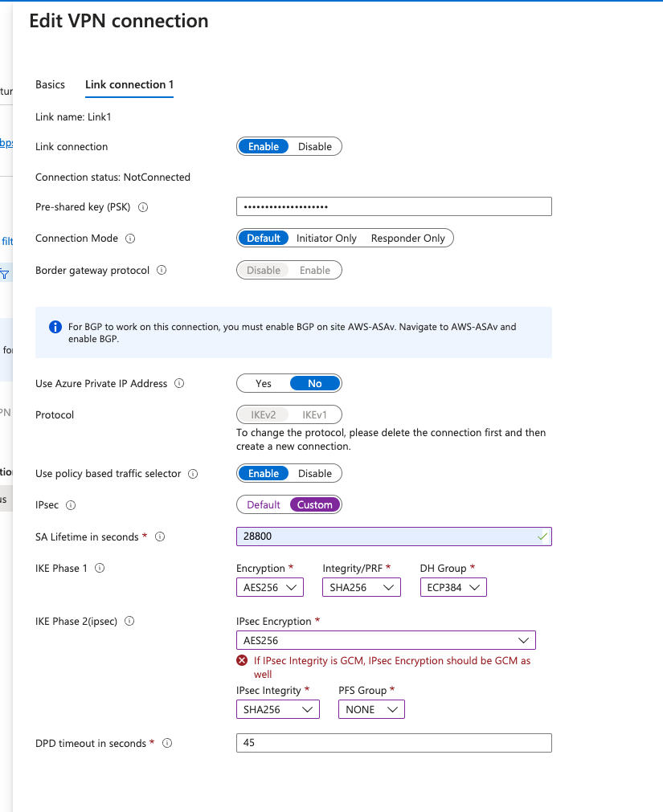Viewport: 663px width, 812px height.
Task: Open PFS Group NONE dropdown
Action: click(371, 709)
